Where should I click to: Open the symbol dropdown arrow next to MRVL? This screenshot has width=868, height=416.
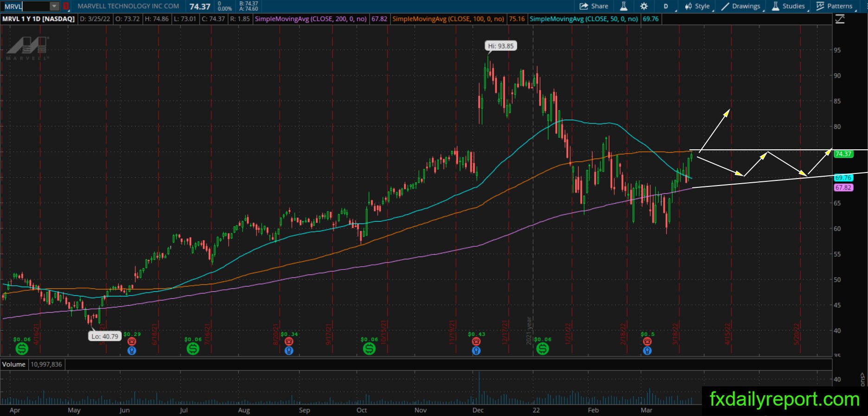[54, 6]
